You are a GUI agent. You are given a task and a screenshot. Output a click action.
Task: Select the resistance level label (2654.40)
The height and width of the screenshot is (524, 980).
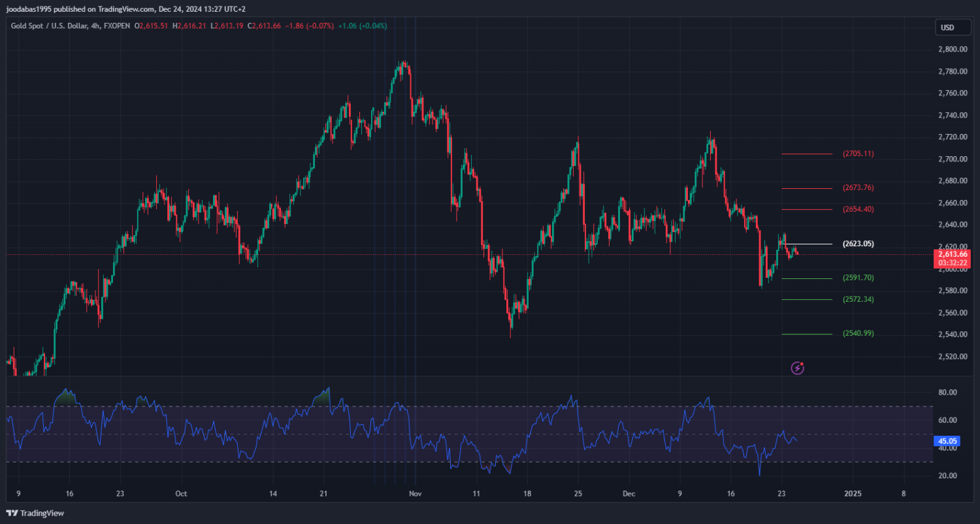[x=858, y=209]
